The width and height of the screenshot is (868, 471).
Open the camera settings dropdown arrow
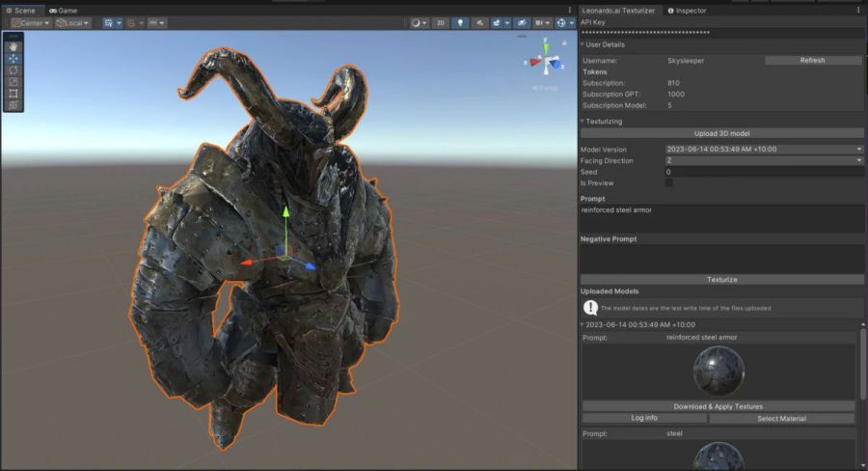tap(548, 23)
